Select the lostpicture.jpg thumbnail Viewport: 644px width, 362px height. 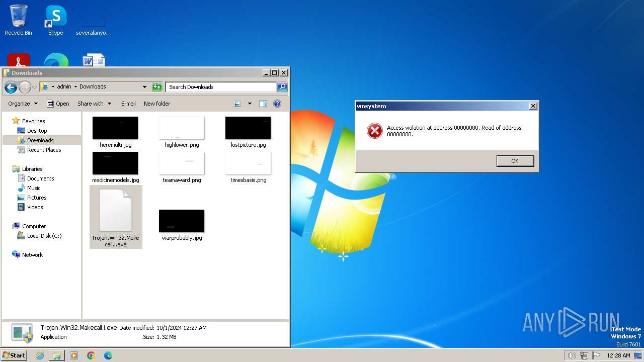[248, 128]
